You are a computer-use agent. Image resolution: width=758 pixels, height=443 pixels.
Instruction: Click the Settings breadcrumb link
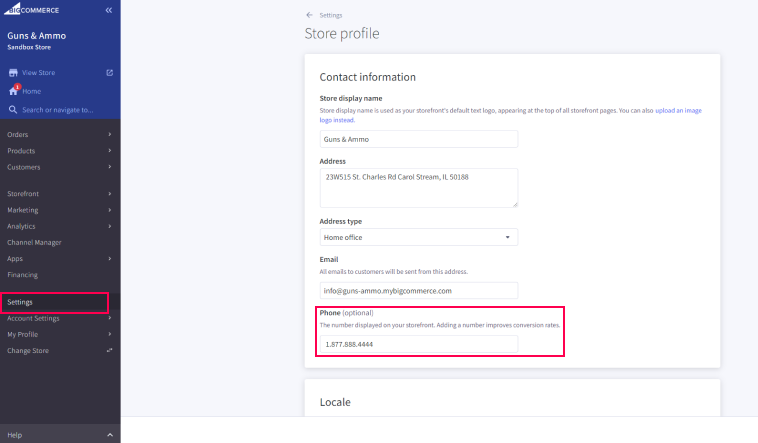pos(331,15)
